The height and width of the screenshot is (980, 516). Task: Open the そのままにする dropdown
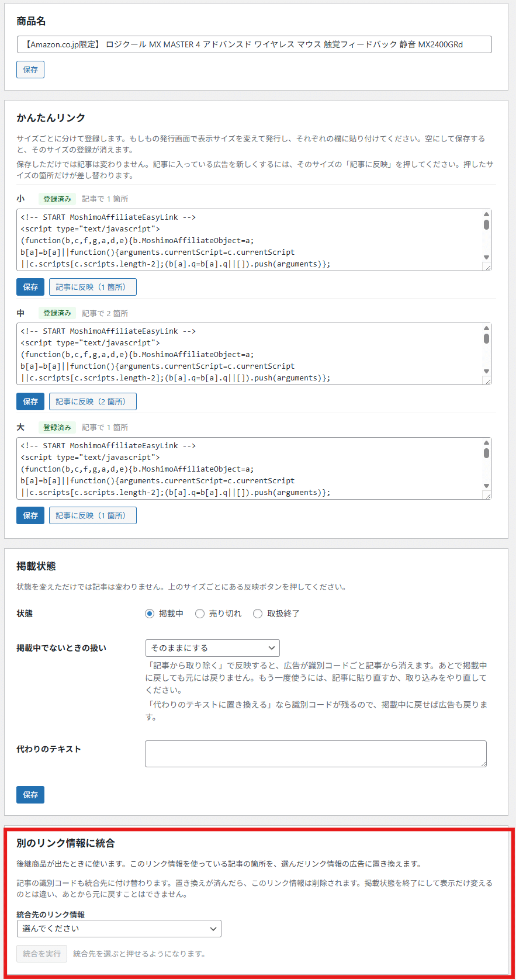[x=213, y=648]
